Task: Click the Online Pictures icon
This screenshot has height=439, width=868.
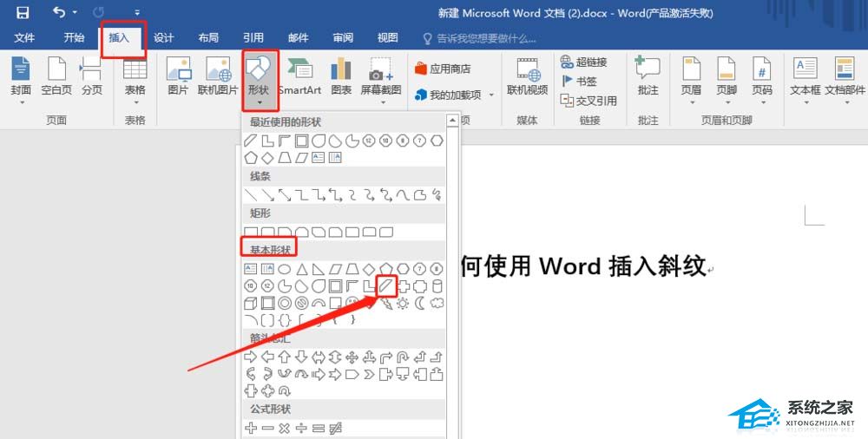Action: [218, 77]
